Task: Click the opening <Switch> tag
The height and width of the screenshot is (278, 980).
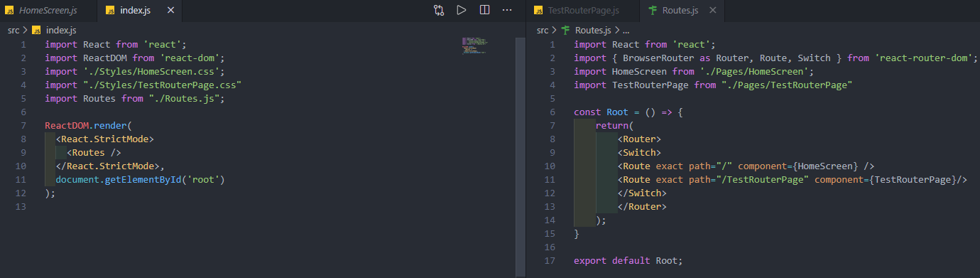Action: (640, 152)
